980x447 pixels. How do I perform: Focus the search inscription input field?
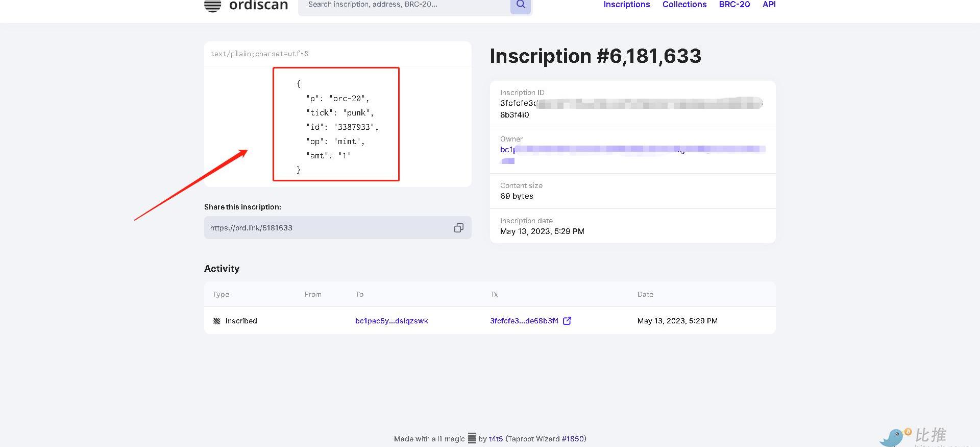[x=403, y=5]
